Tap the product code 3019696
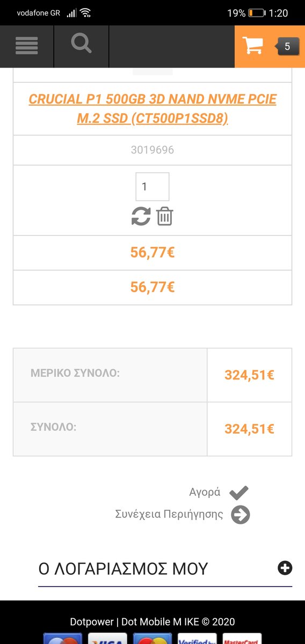This screenshot has width=305, height=644. (x=152, y=150)
